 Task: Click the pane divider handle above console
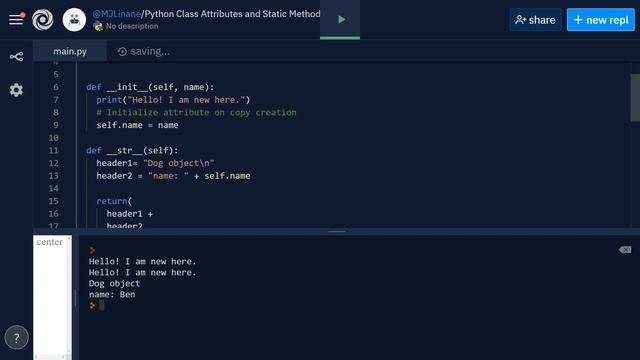click(x=336, y=231)
